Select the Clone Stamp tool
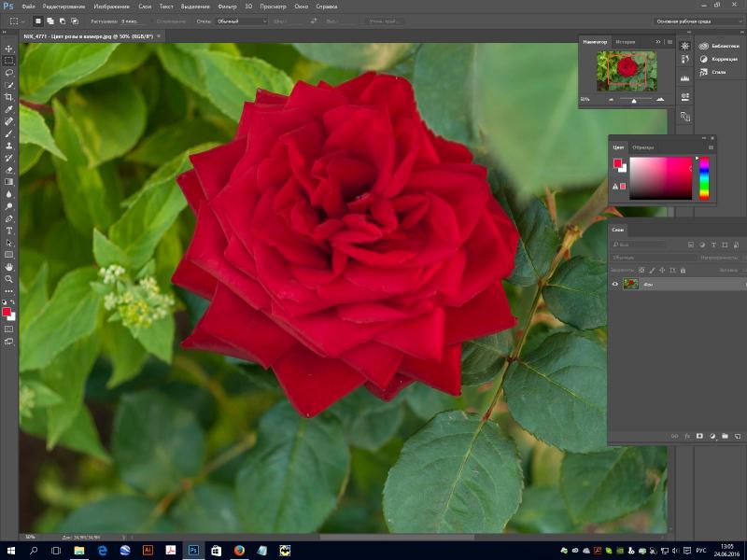 pos(9,146)
